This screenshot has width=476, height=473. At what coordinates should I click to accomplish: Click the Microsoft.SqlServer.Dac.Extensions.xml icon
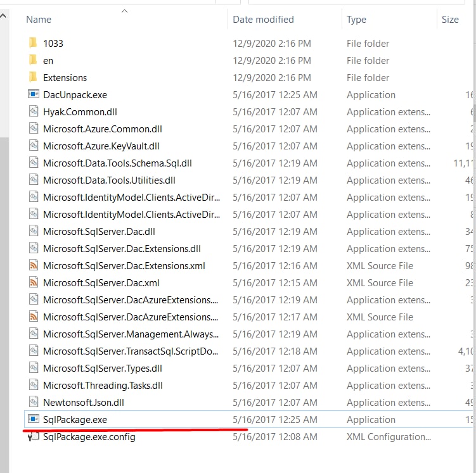point(34,265)
